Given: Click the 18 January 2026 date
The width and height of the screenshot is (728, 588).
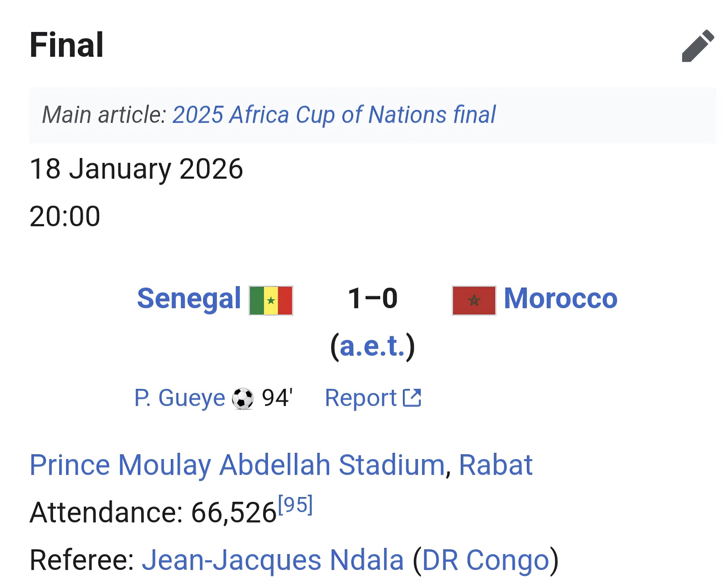Looking at the screenshot, I should click(x=136, y=169).
